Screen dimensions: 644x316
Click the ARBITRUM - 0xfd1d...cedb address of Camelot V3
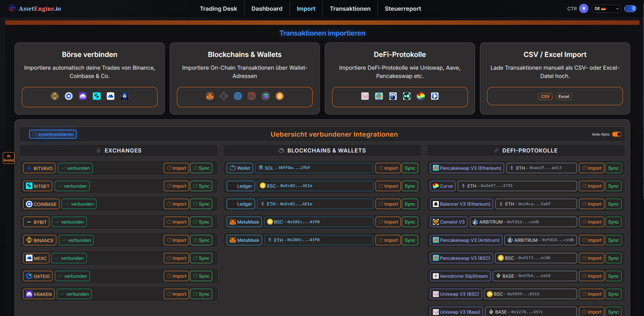coord(523,222)
